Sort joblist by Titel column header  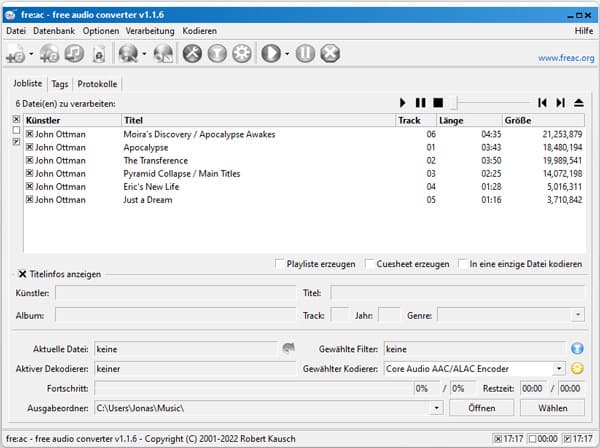(258, 120)
